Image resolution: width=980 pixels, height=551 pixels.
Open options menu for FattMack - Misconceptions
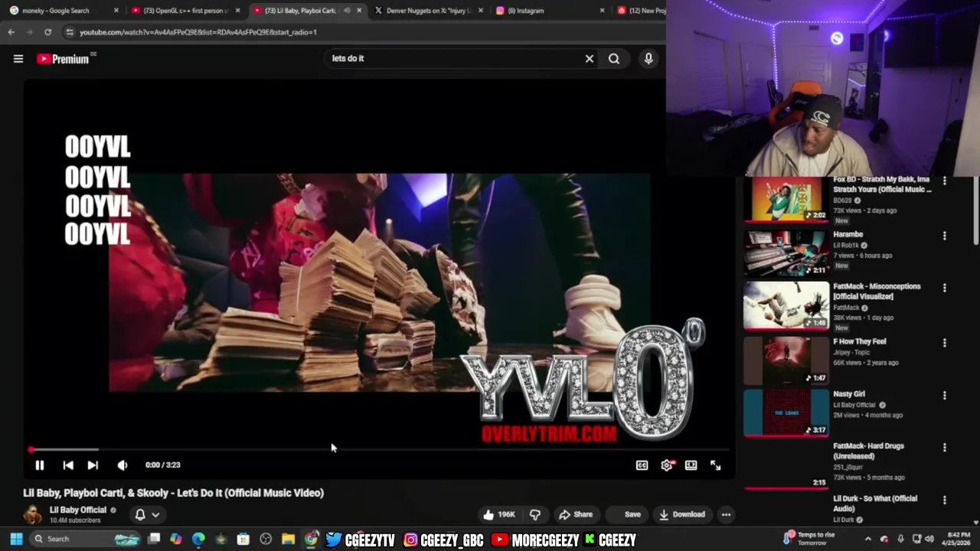[945, 288]
